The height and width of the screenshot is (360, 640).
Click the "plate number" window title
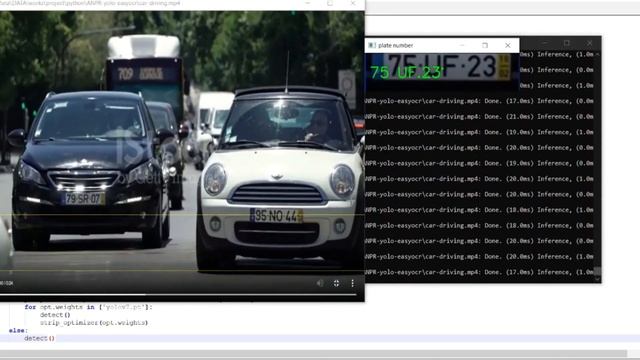pyautogui.click(x=396, y=45)
